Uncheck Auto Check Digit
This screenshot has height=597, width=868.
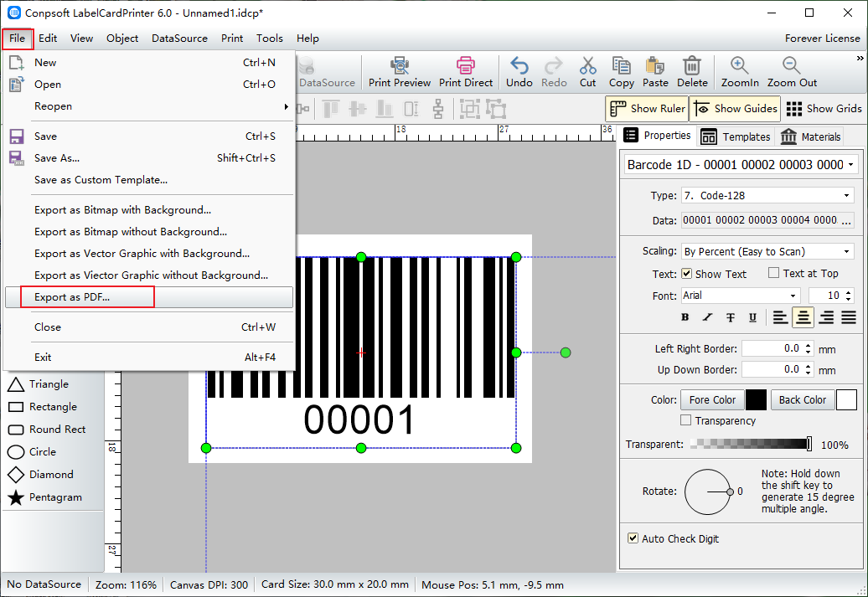click(633, 538)
